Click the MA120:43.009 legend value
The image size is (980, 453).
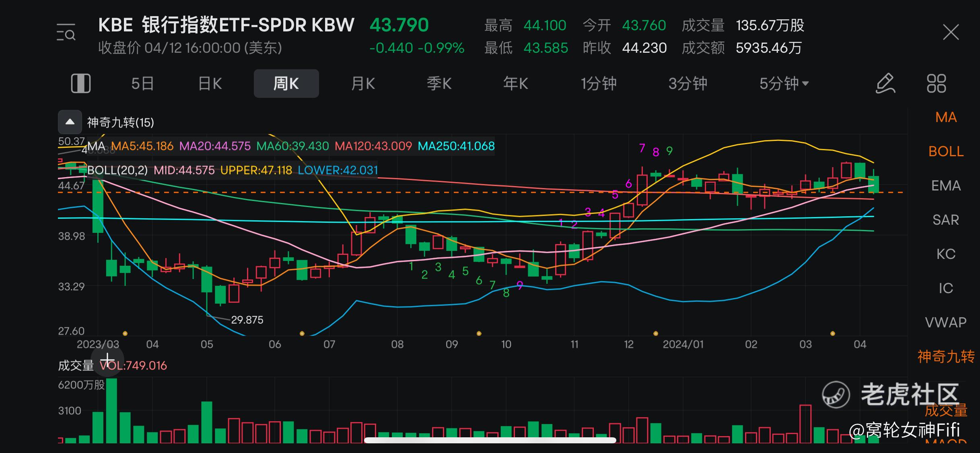tap(373, 146)
